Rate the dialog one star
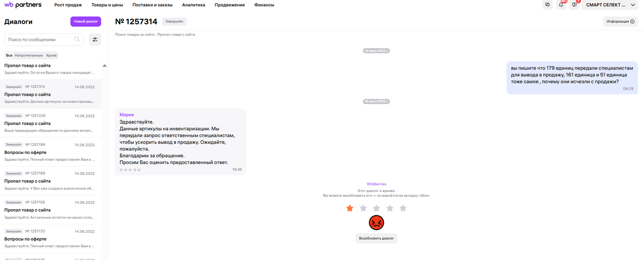The height and width of the screenshot is (260, 644). [x=350, y=208]
